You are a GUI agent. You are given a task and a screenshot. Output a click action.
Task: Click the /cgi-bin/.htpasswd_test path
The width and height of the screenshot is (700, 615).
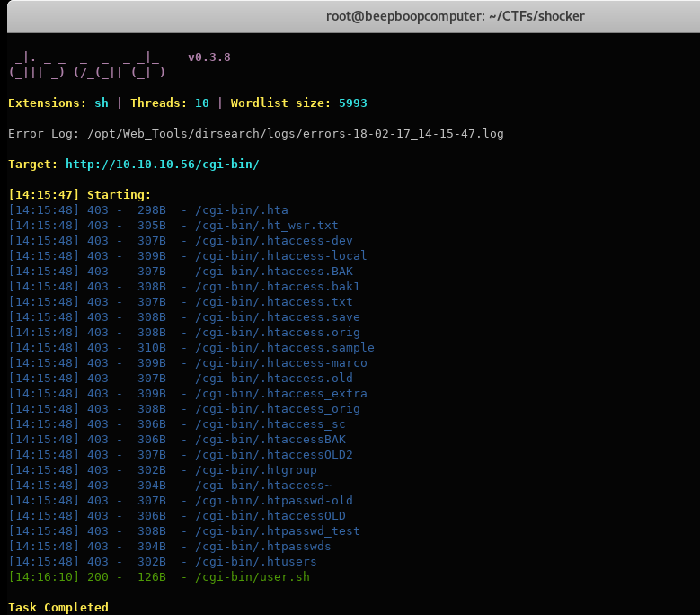(277, 531)
